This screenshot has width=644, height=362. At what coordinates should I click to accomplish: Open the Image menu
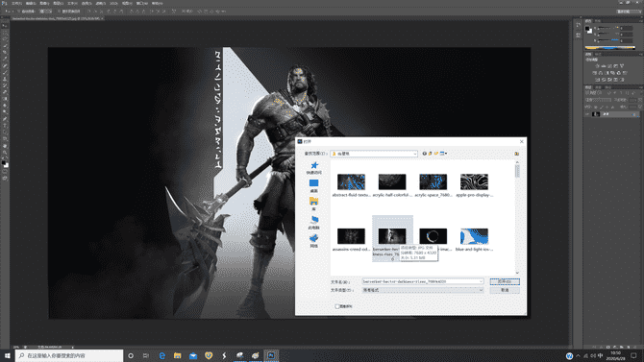44,3
